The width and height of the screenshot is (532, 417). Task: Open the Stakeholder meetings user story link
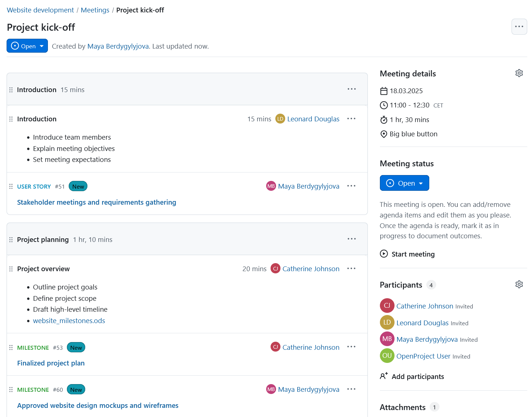click(x=97, y=202)
